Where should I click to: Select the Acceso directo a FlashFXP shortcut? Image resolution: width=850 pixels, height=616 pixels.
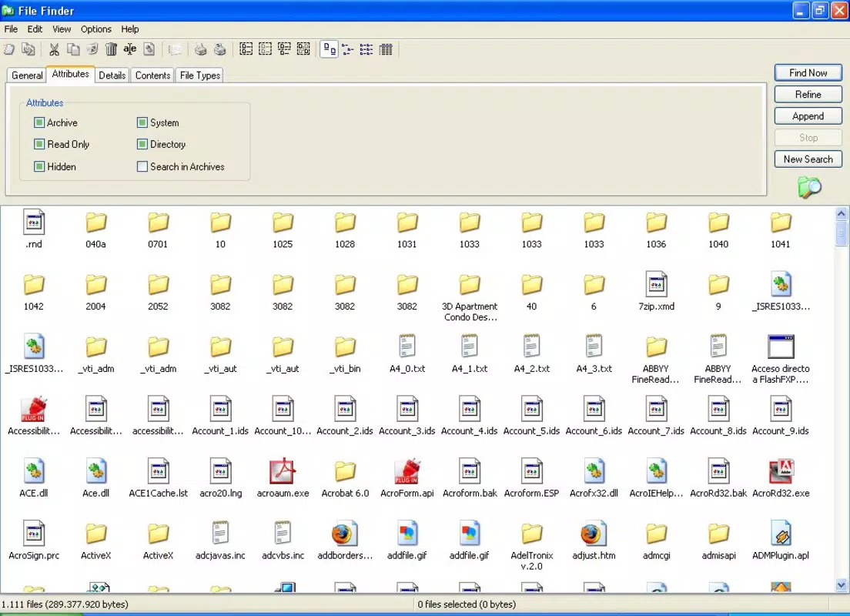781,346
